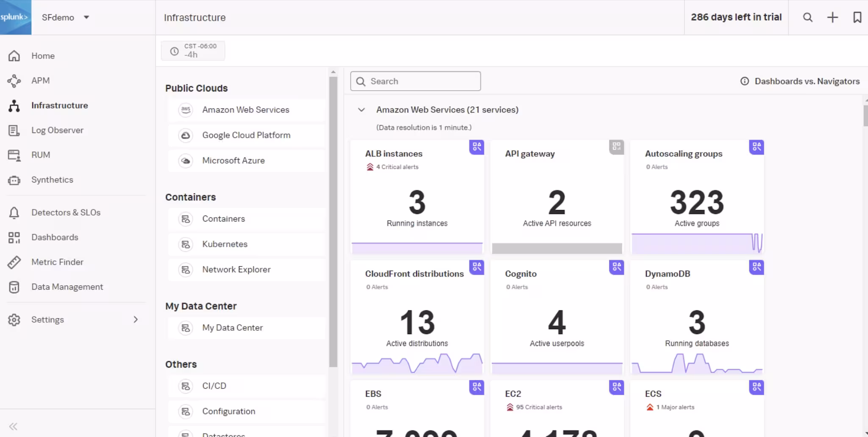Click the Splunk logo
The image size is (868, 437).
point(15,17)
